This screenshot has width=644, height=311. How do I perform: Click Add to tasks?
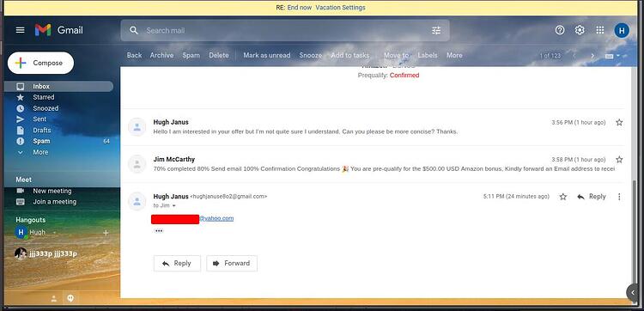[x=350, y=55]
